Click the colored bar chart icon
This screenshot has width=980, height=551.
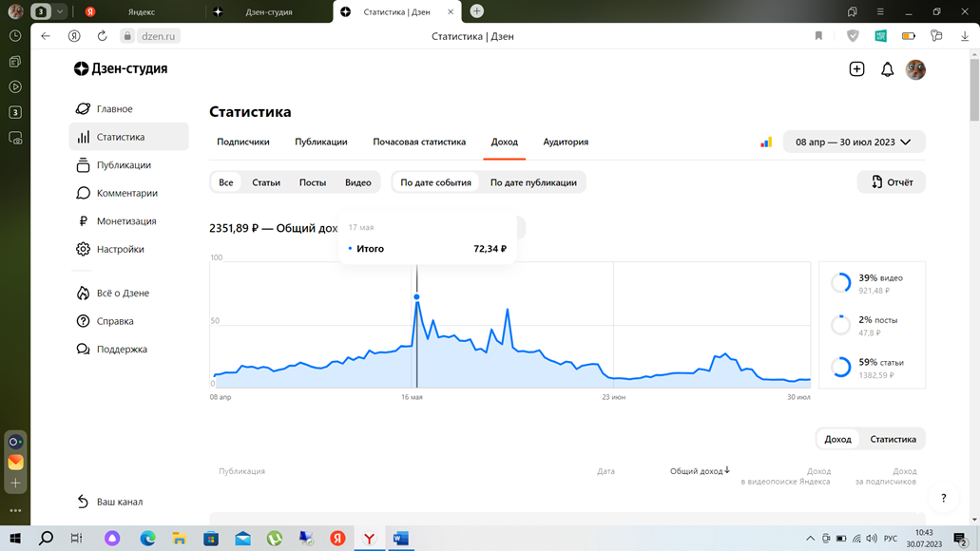pos(765,142)
